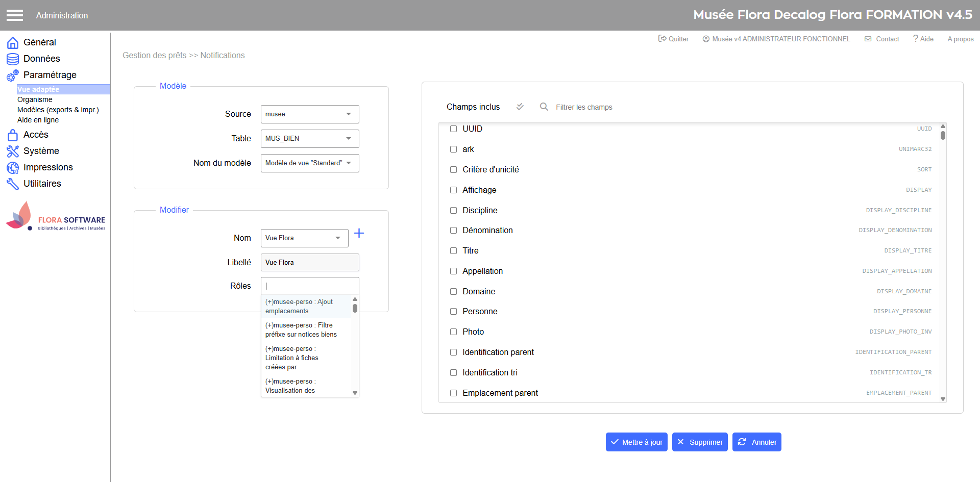This screenshot has width=980, height=482.
Task: Open the hamburger menu icon
Action: (15, 15)
